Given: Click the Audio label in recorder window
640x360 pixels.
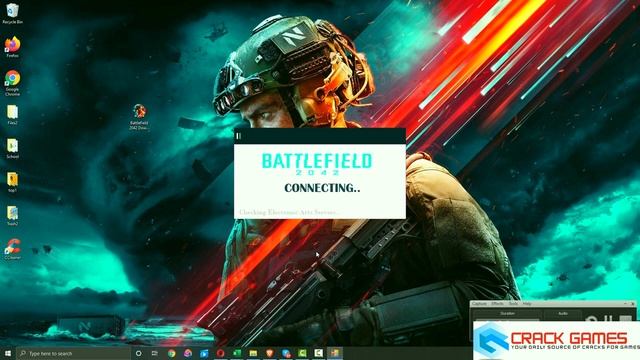Looking at the screenshot, I should coord(563,313).
